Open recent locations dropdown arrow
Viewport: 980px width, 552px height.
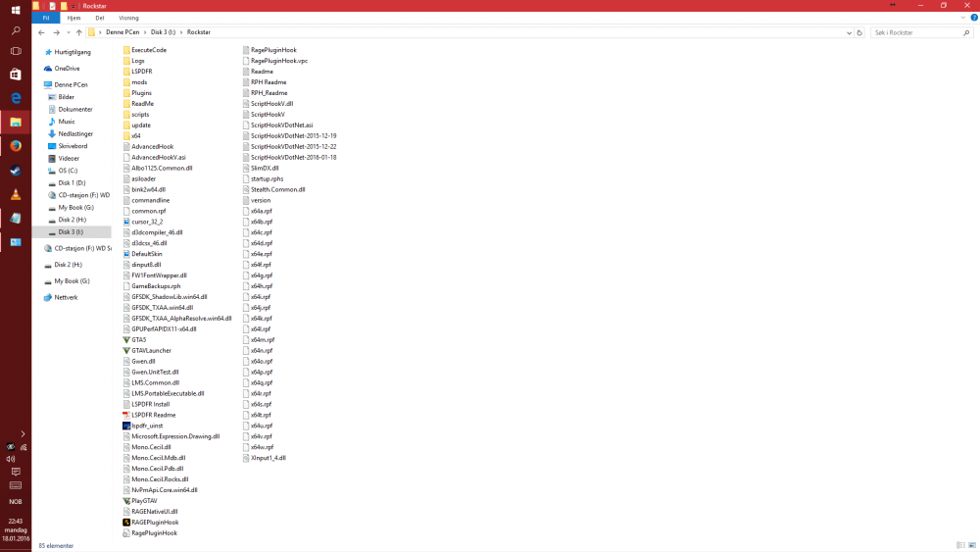pos(69,32)
